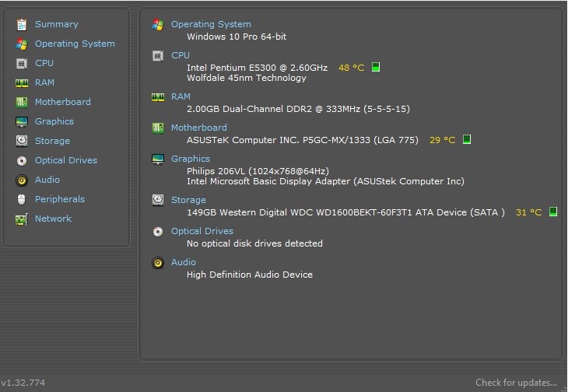The image size is (568, 392).
Task: Click 2.00GB Dual-Channel DDR2 text
Action: [x=298, y=109]
